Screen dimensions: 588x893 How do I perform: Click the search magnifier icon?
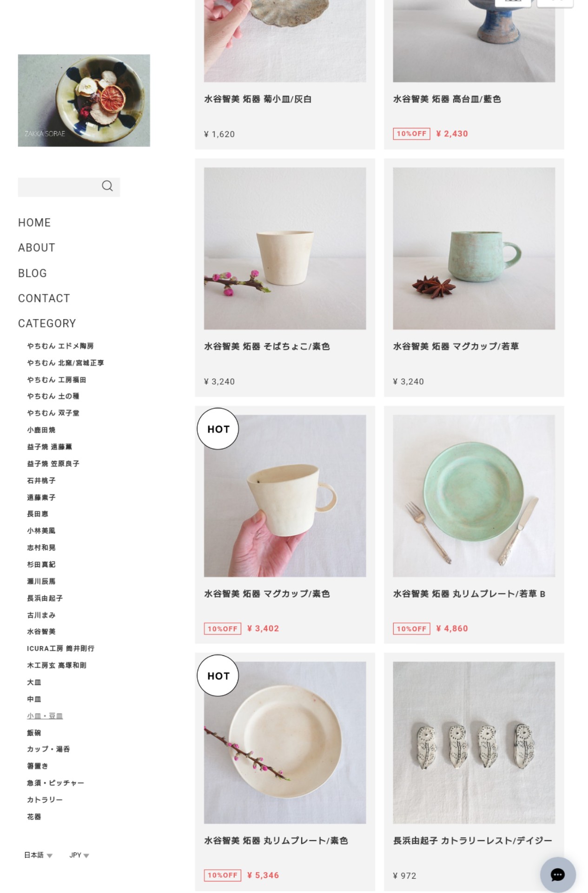click(107, 186)
